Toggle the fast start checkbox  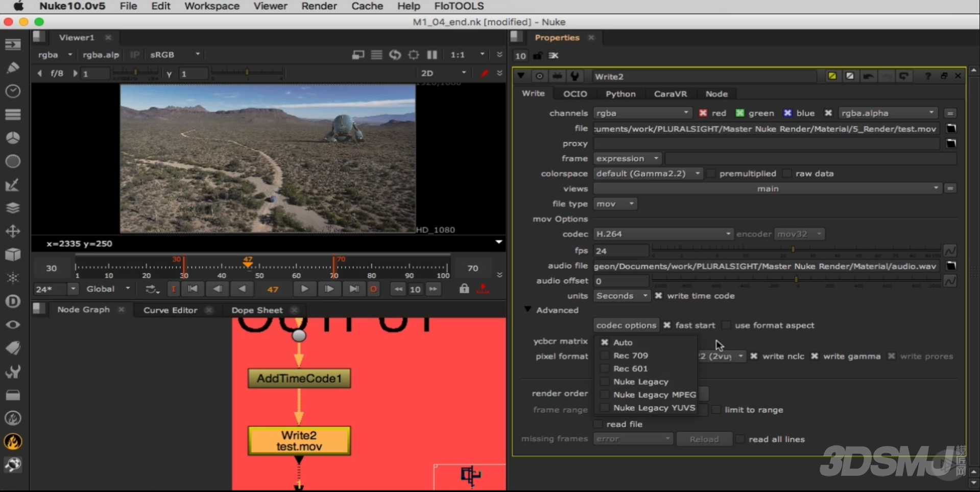(x=667, y=325)
